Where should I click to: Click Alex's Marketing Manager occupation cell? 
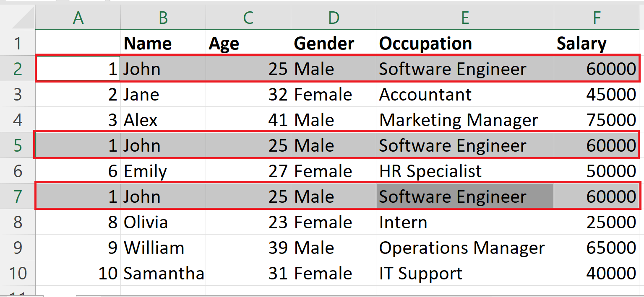[465, 120]
